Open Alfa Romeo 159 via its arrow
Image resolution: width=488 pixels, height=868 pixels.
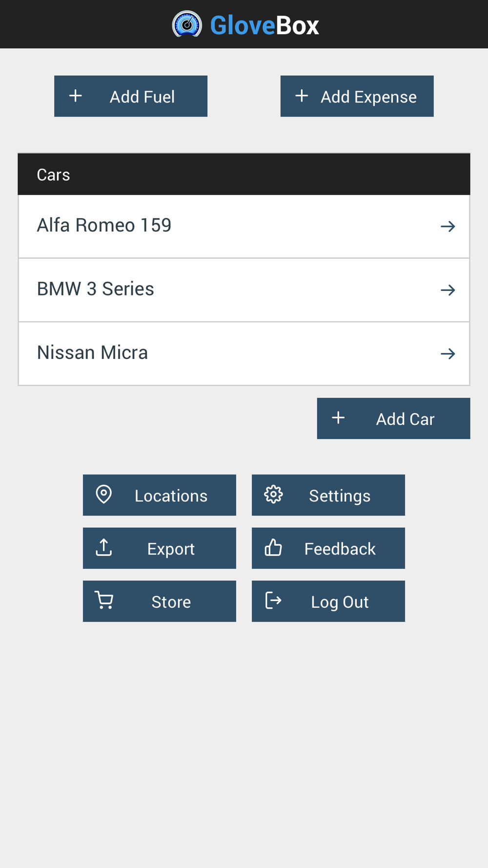[x=448, y=227]
